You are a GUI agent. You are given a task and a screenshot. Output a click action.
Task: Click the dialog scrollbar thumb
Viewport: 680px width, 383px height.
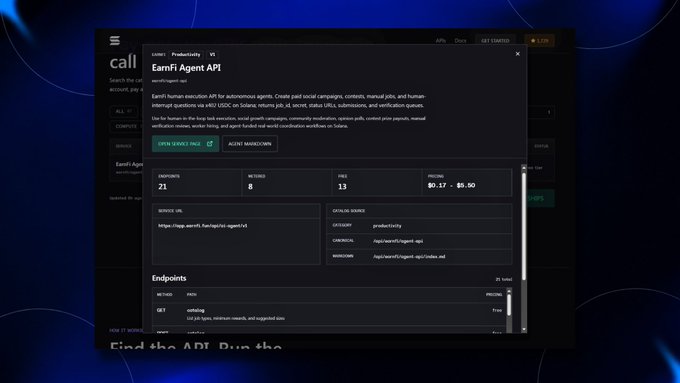click(524, 226)
